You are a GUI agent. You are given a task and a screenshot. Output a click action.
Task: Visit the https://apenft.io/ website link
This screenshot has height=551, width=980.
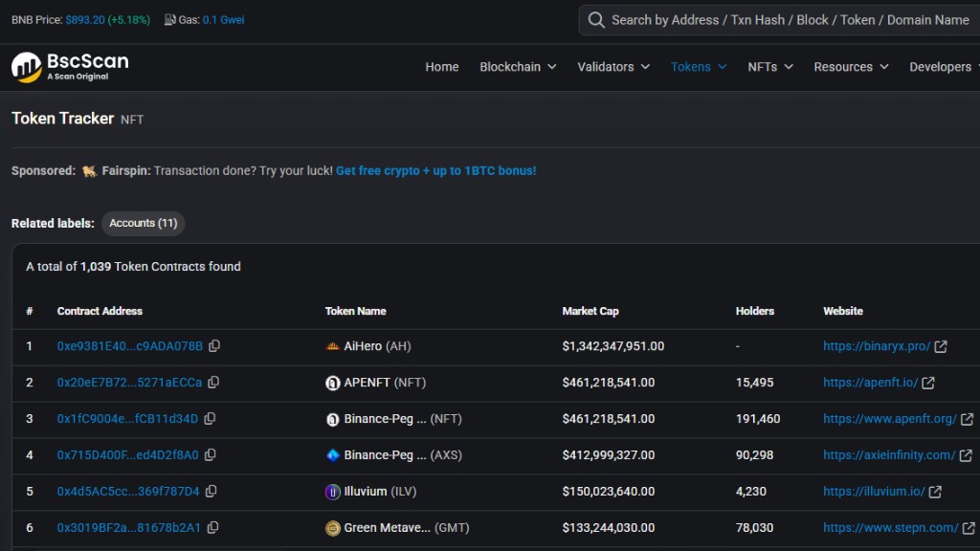click(x=871, y=383)
